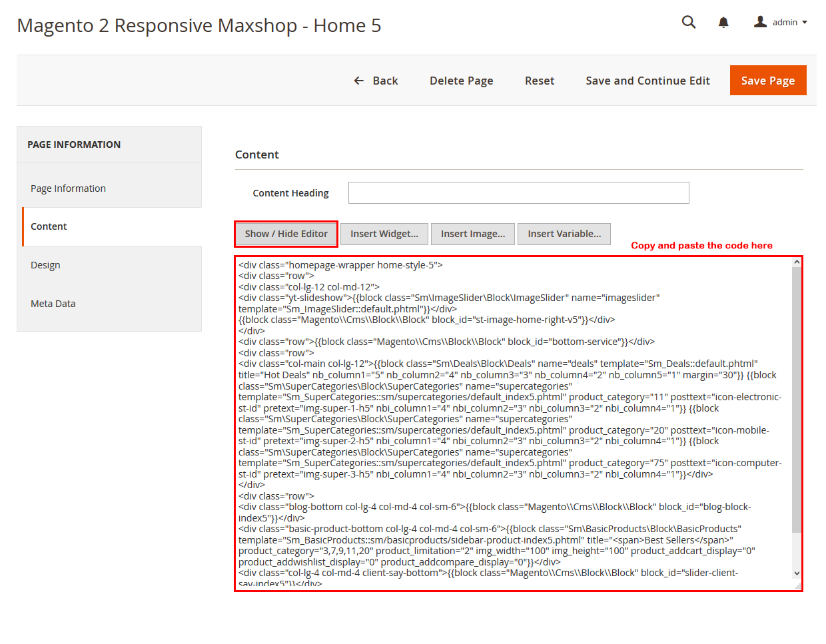
Task: Click Insert Image... button
Action: click(x=473, y=234)
